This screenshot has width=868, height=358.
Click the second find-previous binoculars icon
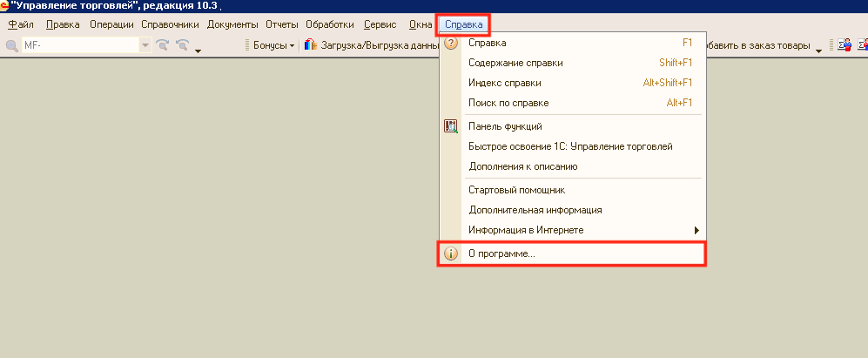[x=182, y=45]
